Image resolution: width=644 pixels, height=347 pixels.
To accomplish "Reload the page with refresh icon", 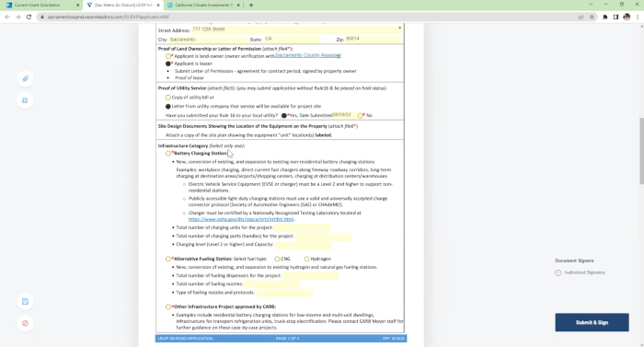I will [29, 17].
